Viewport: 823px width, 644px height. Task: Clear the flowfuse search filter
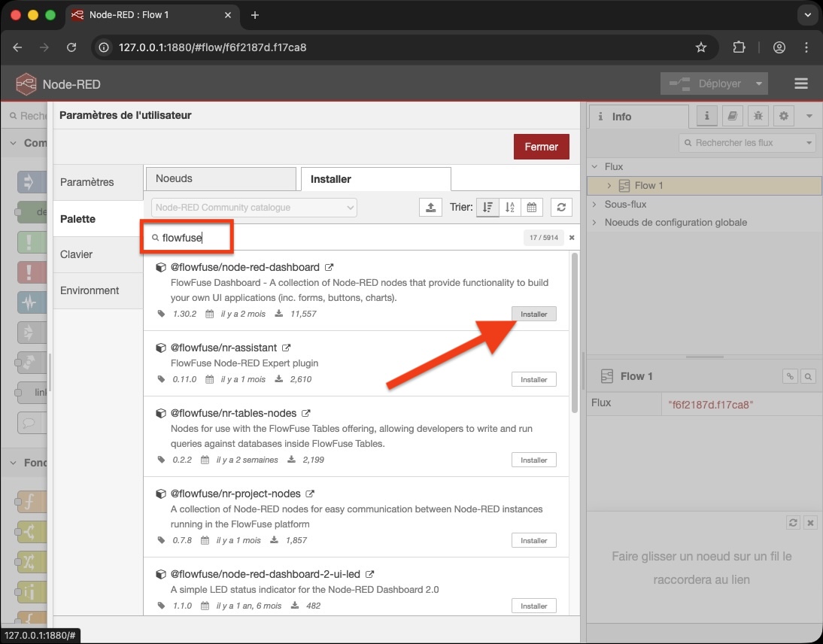572,238
